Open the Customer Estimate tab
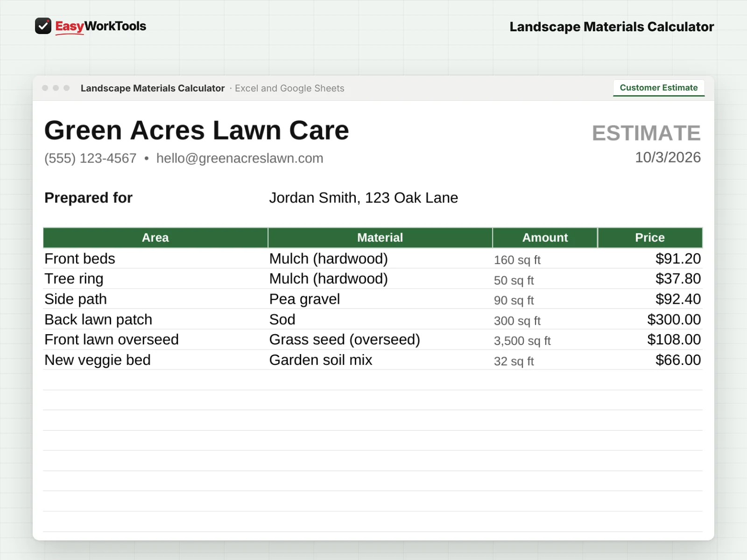 coord(659,88)
